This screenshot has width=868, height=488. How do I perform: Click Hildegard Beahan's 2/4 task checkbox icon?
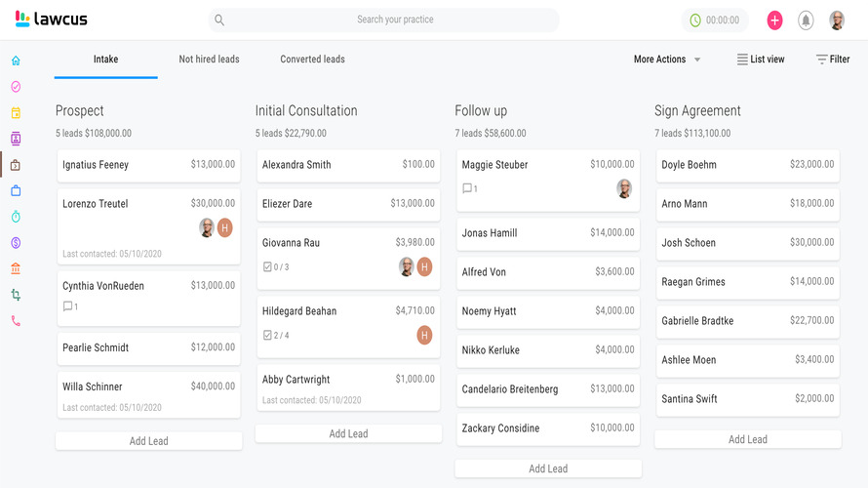pyautogui.click(x=268, y=335)
